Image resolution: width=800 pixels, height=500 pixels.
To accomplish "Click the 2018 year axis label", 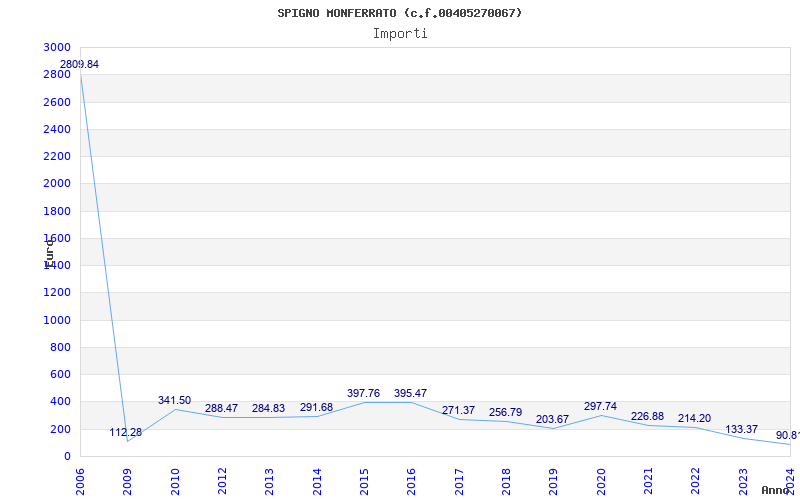I will click(506, 481).
